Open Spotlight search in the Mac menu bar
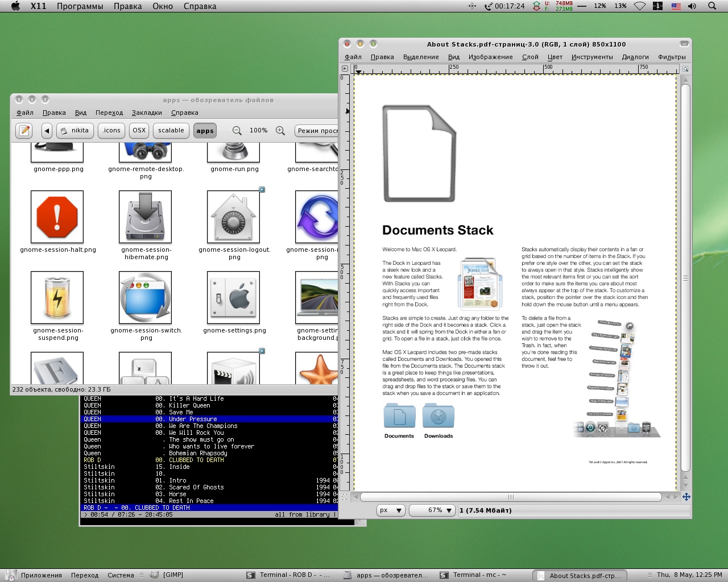This screenshot has height=582, width=728. click(x=712, y=6)
